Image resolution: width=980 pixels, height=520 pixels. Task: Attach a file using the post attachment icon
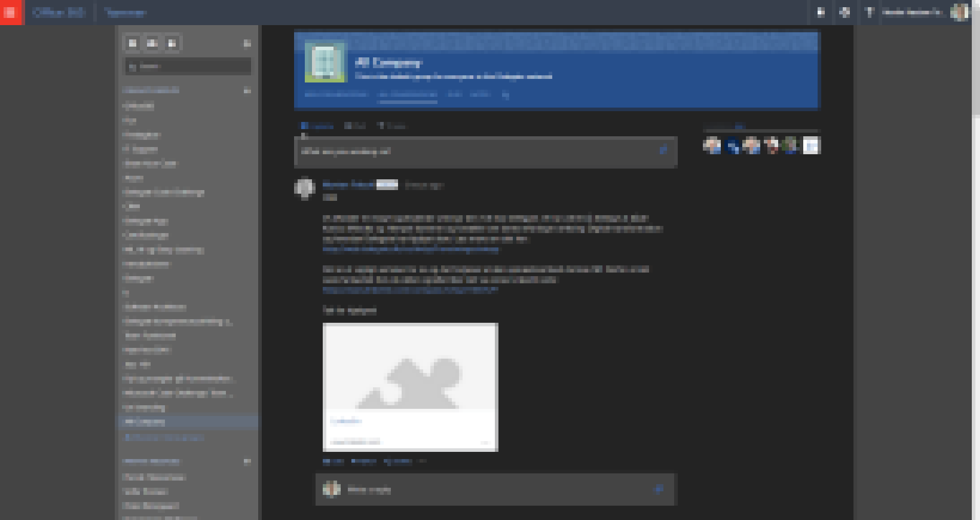[663, 150]
